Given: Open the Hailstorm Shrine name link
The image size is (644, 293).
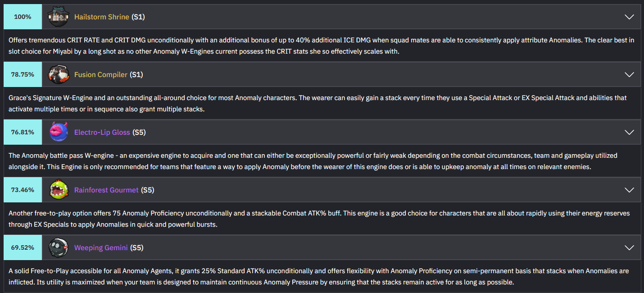Looking at the screenshot, I should [x=101, y=17].
